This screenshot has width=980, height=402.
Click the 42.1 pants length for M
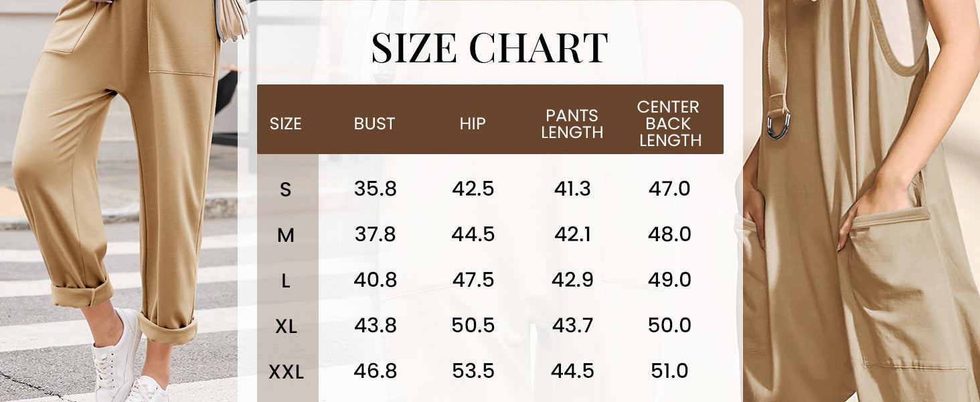pos(572,234)
